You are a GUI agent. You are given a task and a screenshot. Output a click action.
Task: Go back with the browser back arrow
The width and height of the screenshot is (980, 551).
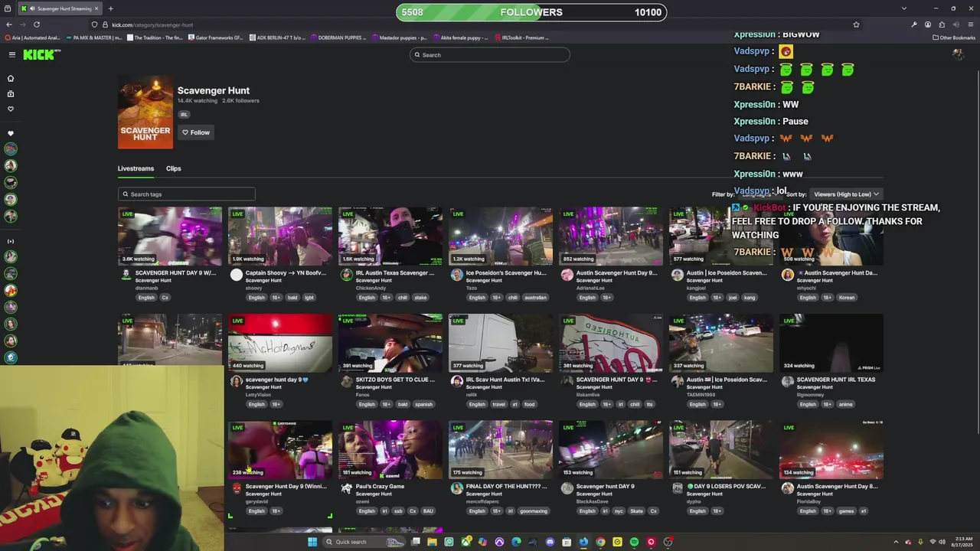pos(9,24)
